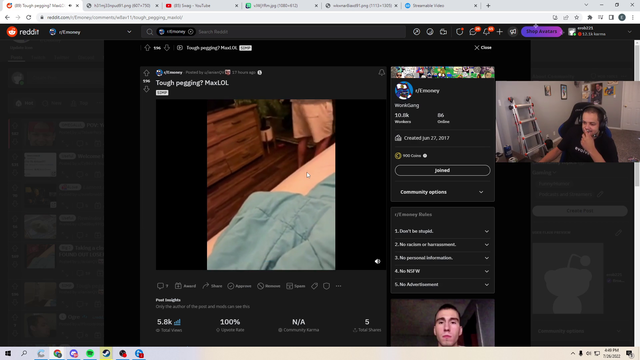Image resolution: width=640 pixels, height=360 pixels.
Task: Focus the Search Reddit input field
Action: tap(300, 32)
